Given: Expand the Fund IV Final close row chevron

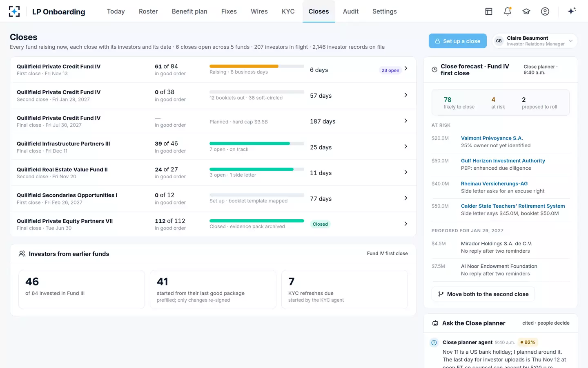Looking at the screenshot, I should click(x=406, y=121).
